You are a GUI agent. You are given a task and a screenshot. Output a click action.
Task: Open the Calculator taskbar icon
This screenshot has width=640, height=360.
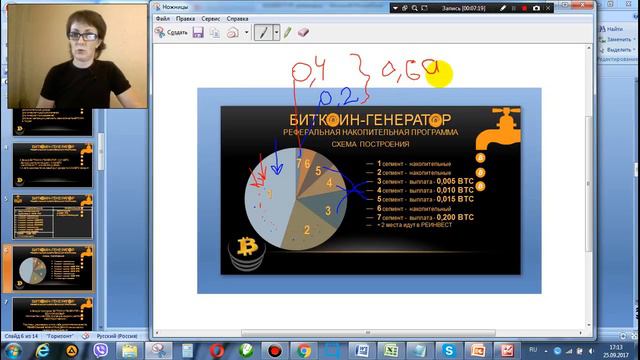pos(187,351)
